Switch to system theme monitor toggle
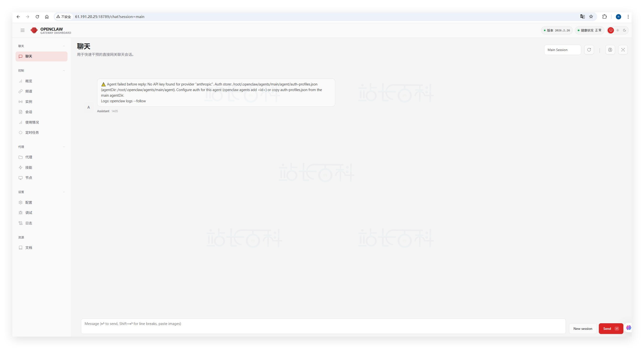Viewport: 644px width, 349px height. [x=611, y=30]
